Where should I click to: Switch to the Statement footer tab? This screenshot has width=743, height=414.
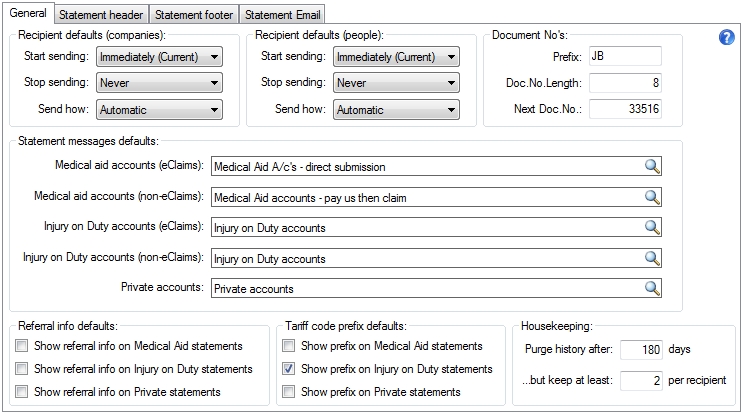(x=194, y=15)
